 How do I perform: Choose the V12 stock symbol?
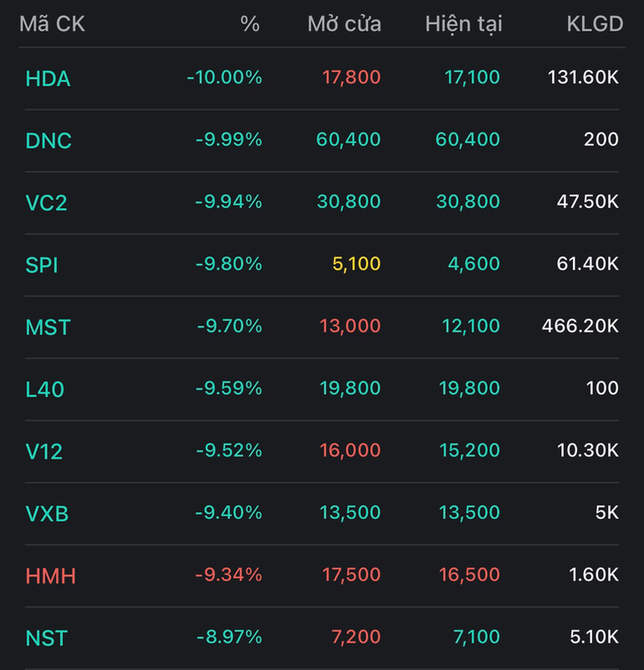click(44, 451)
